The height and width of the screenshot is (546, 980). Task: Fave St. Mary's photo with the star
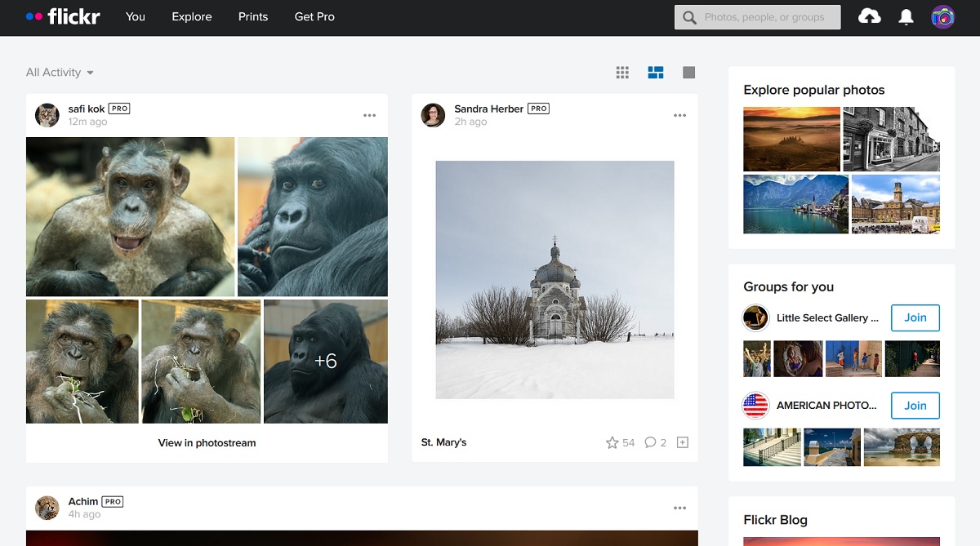(611, 442)
